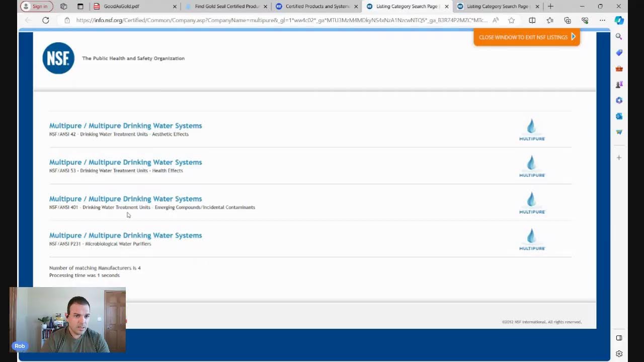
Task: Open Multipure listing for NSF/ANSI P231
Action: click(125, 235)
